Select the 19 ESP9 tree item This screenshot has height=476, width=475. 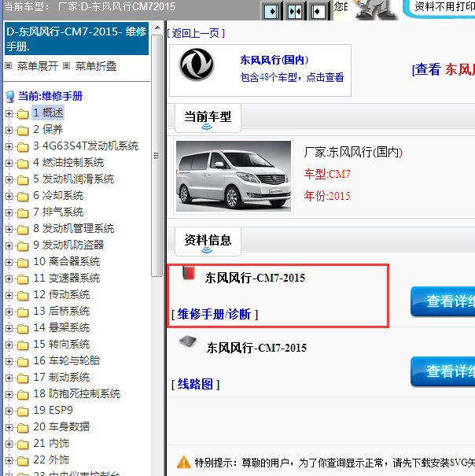point(53,410)
